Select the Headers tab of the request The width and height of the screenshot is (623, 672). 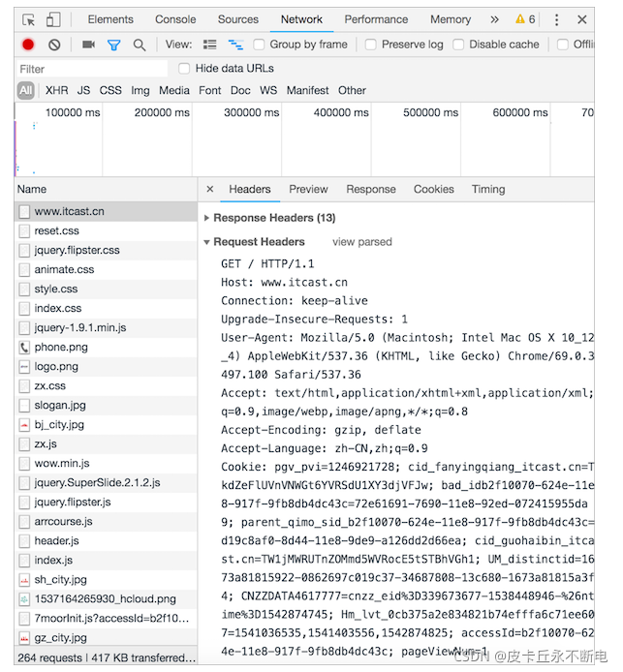250,190
